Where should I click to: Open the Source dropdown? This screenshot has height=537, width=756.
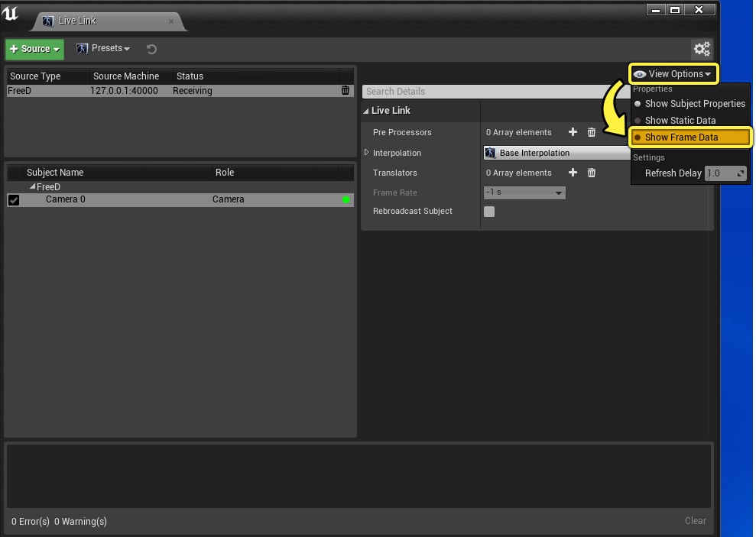click(34, 49)
